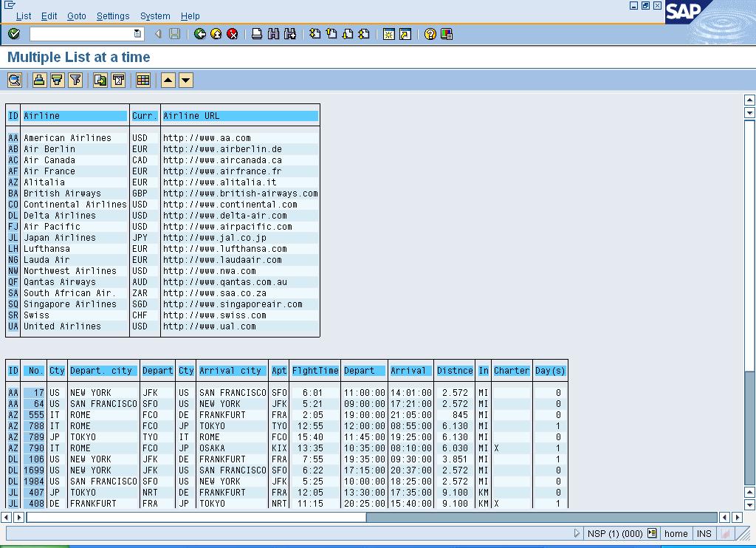Click the spreadsheet icon left of grid icon

pyautogui.click(x=119, y=80)
